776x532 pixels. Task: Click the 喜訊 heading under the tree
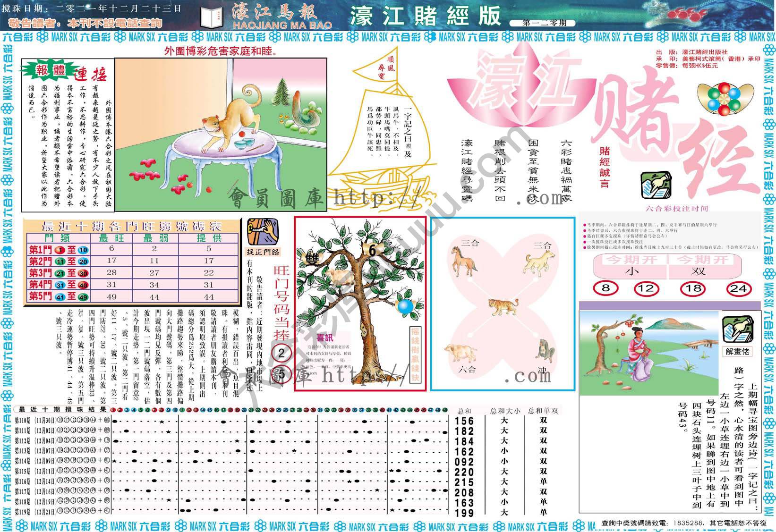tap(324, 338)
